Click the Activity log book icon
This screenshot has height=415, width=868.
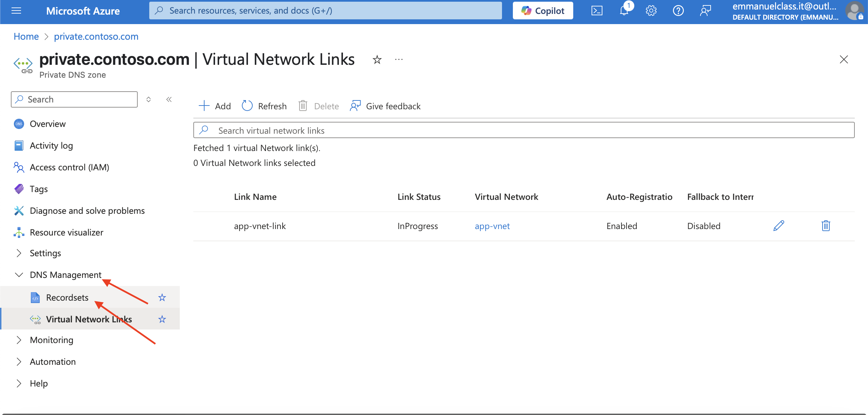pos(19,146)
